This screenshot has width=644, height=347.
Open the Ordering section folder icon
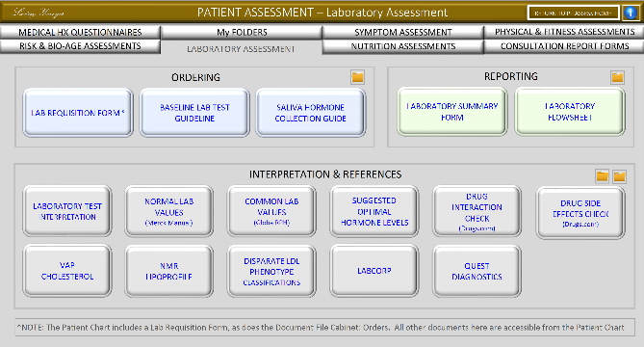[x=358, y=77]
